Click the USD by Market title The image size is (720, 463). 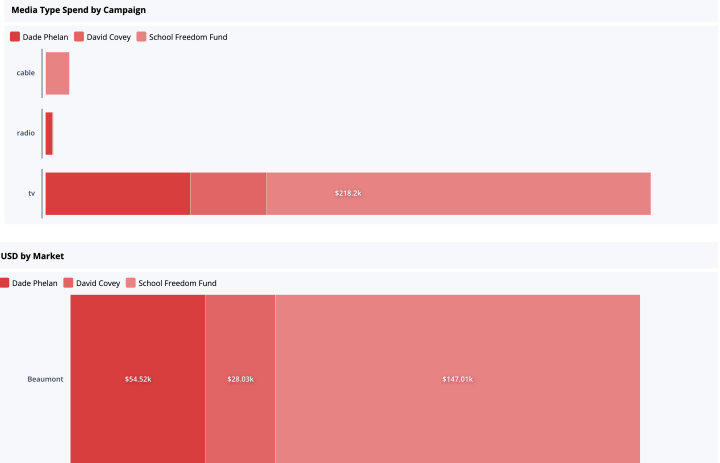click(x=32, y=256)
